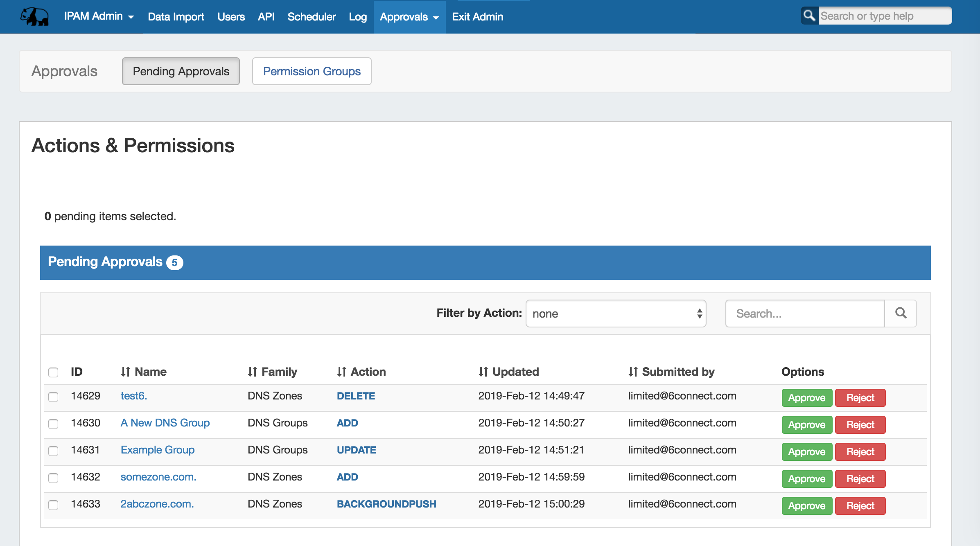Open the Filter by Action dropdown
980x546 pixels.
pos(616,314)
